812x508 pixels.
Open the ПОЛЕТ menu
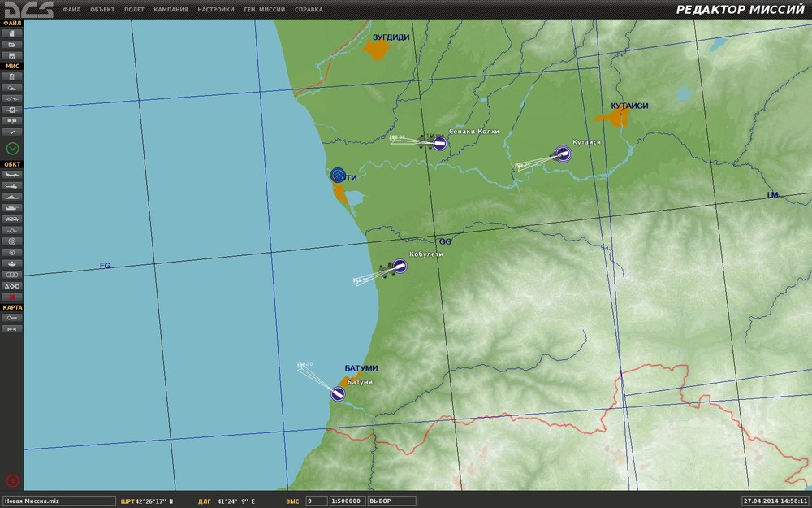[134, 9]
